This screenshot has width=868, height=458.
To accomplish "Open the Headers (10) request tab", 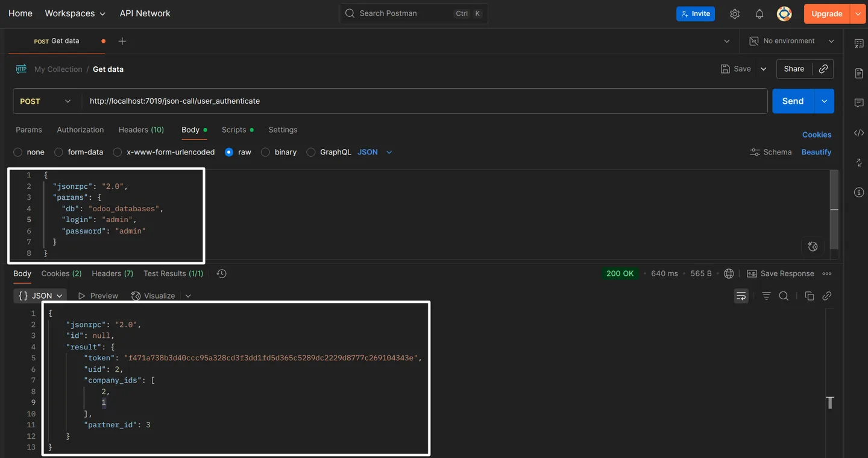I will point(141,130).
